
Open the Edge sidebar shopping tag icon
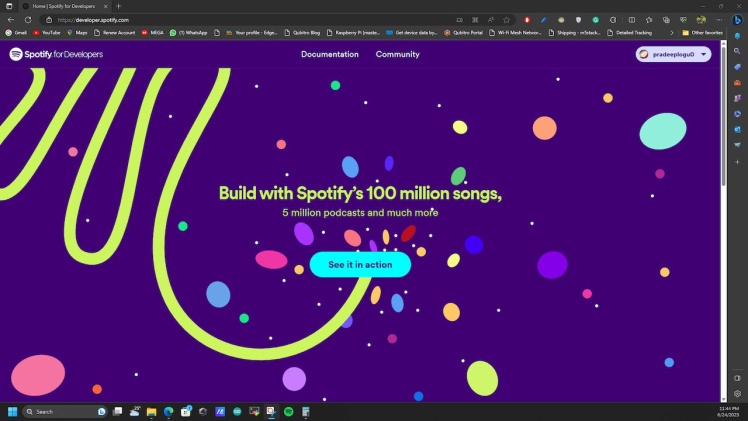(737, 67)
